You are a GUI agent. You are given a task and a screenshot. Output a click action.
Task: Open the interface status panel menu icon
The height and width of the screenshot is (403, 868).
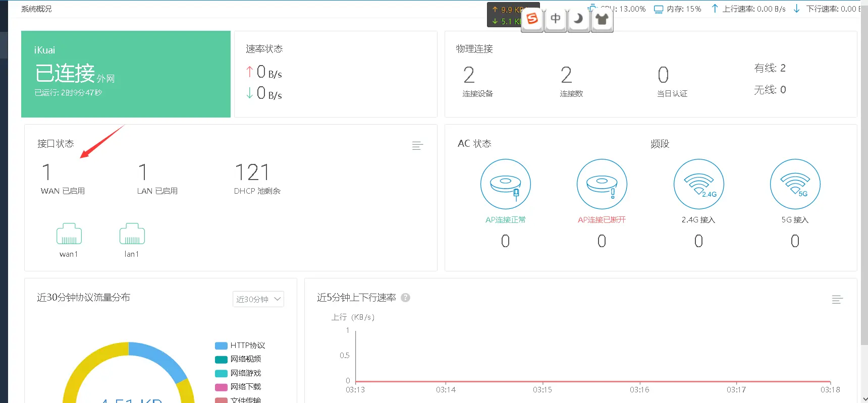(417, 146)
